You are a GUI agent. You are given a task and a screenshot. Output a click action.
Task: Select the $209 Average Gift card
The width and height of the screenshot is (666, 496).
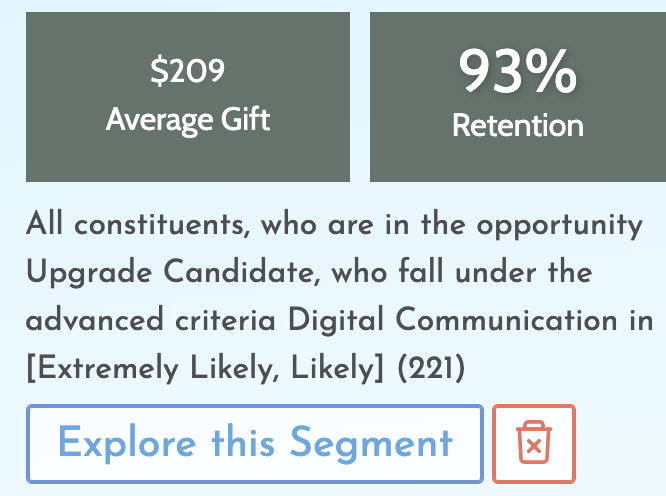point(188,97)
